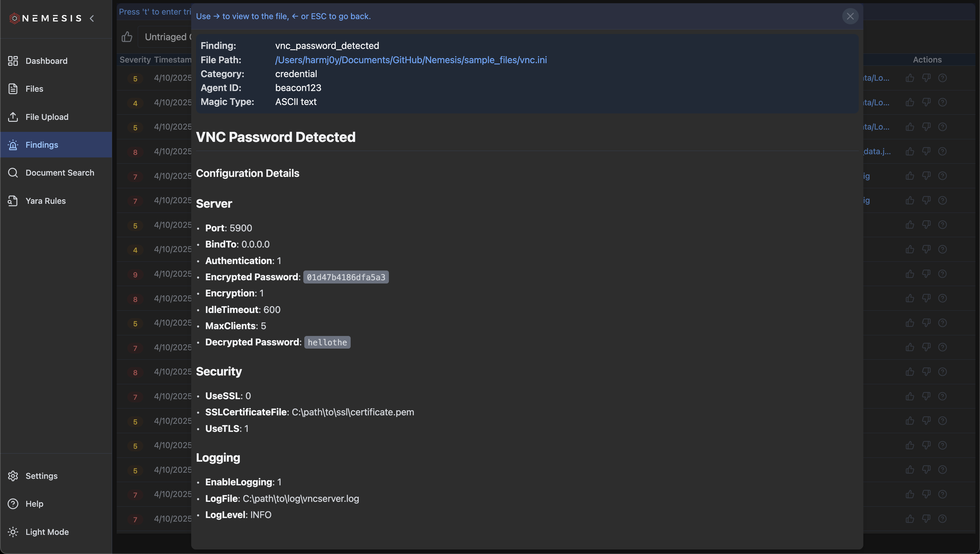The image size is (980, 554).
Task: Click the data.j... file link in the table
Action: coord(877,151)
